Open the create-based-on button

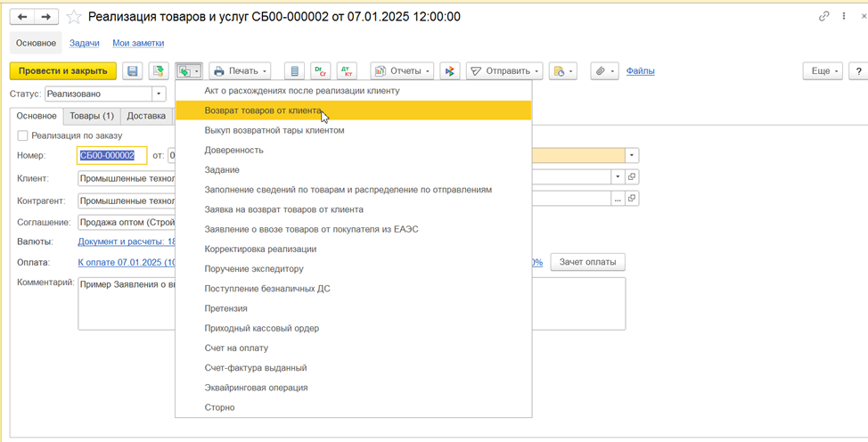[x=189, y=71]
